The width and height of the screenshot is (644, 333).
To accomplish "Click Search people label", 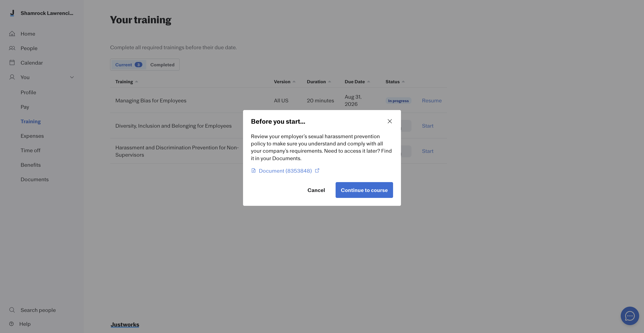I will (x=38, y=310).
